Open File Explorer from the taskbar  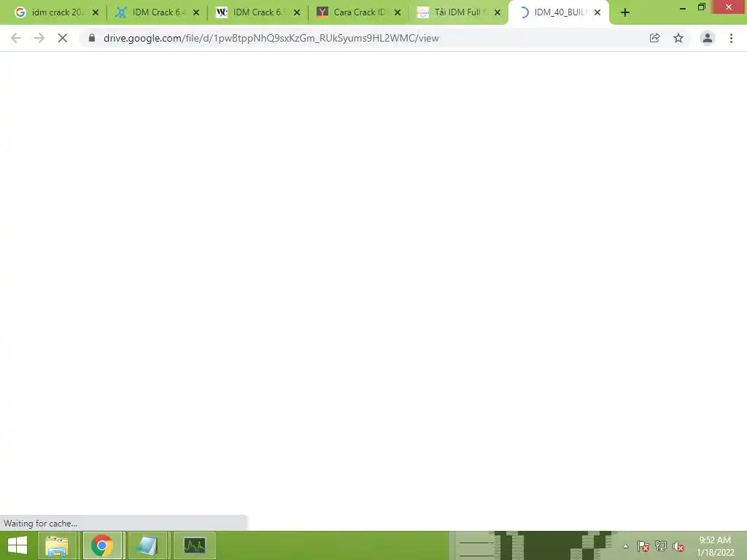coord(57,545)
